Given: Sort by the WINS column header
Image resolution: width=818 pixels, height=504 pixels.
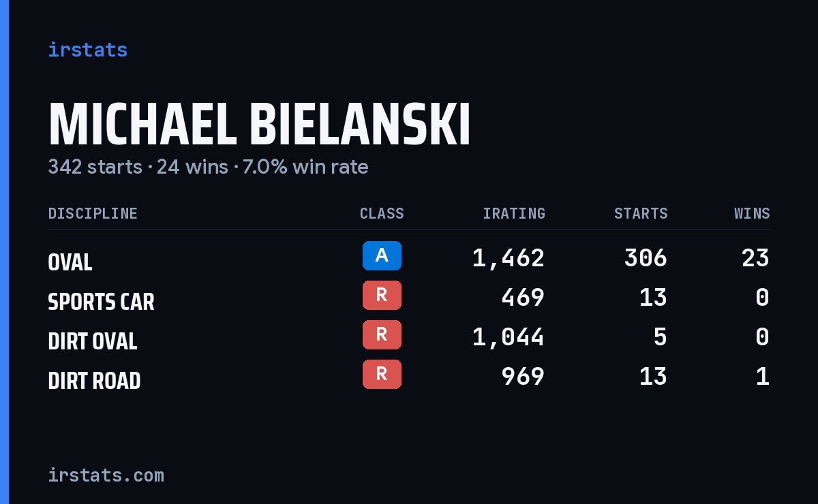Looking at the screenshot, I should pos(752,214).
